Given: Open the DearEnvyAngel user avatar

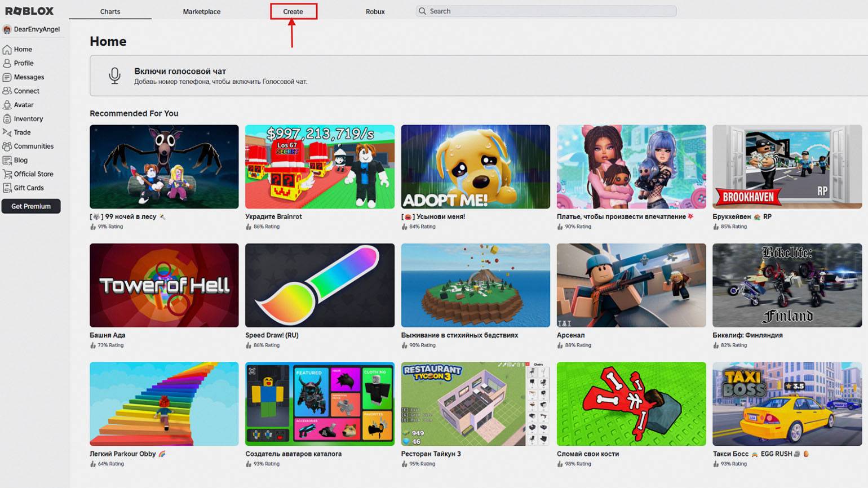Looking at the screenshot, I should coord(7,29).
